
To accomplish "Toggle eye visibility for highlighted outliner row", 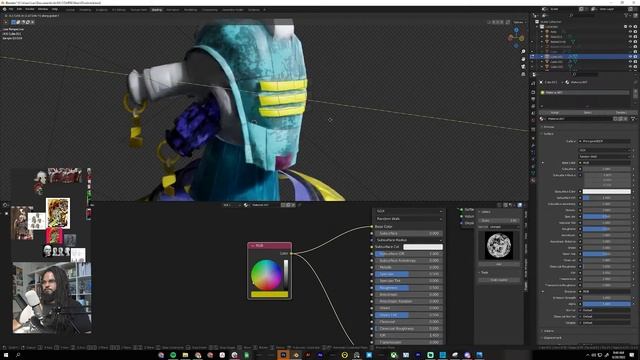I will tap(630, 57).
